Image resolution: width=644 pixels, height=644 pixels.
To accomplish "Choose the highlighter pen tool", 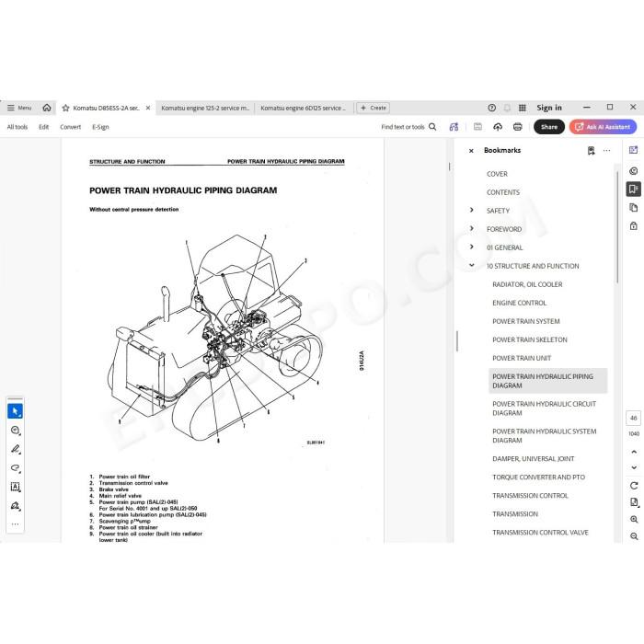I will 16,449.
